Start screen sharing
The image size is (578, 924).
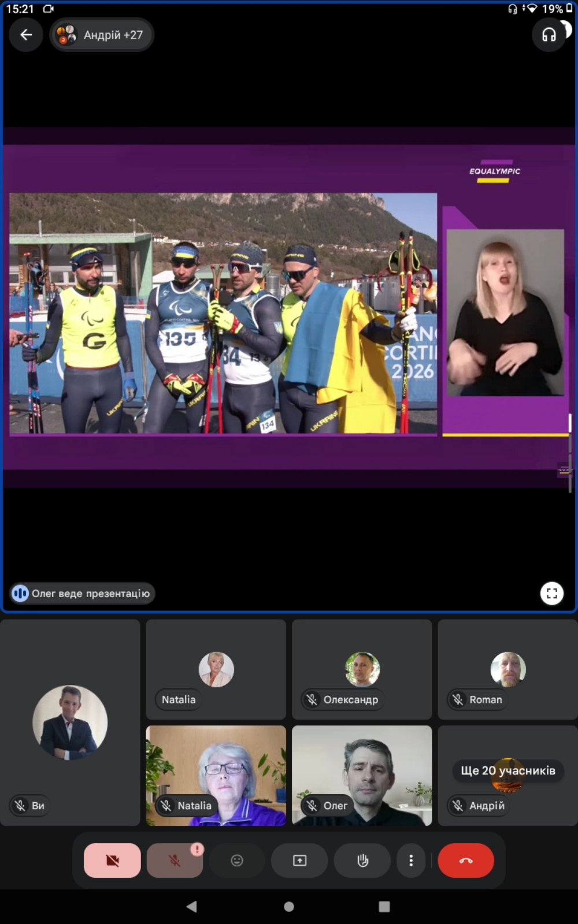pyautogui.click(x=299, y=860)
